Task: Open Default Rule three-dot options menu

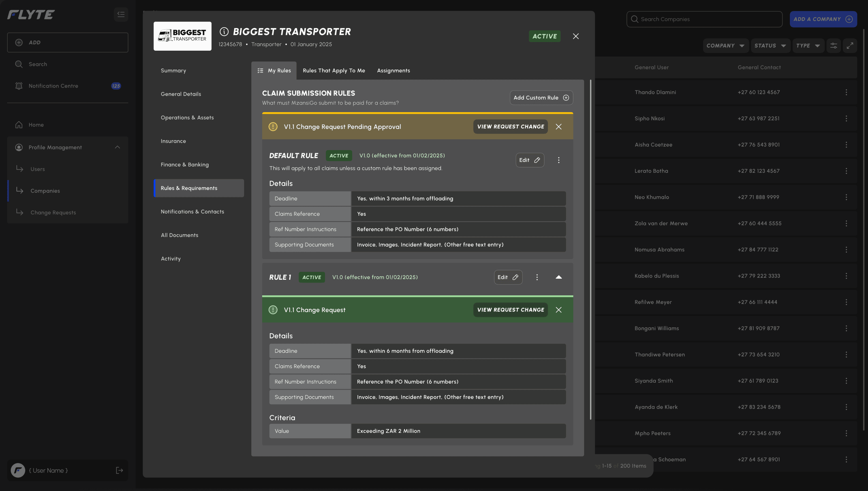Action: coord(559,160)
